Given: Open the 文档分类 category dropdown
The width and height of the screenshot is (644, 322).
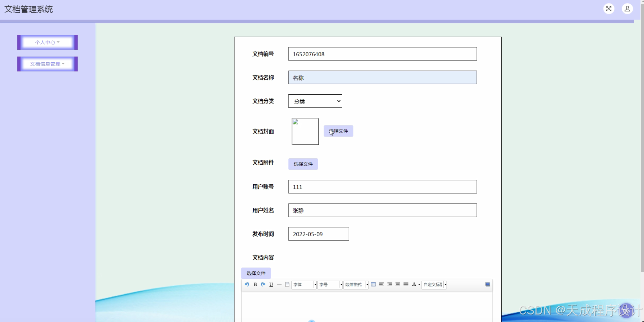Looking at the screenshot, I should [315, 101].
